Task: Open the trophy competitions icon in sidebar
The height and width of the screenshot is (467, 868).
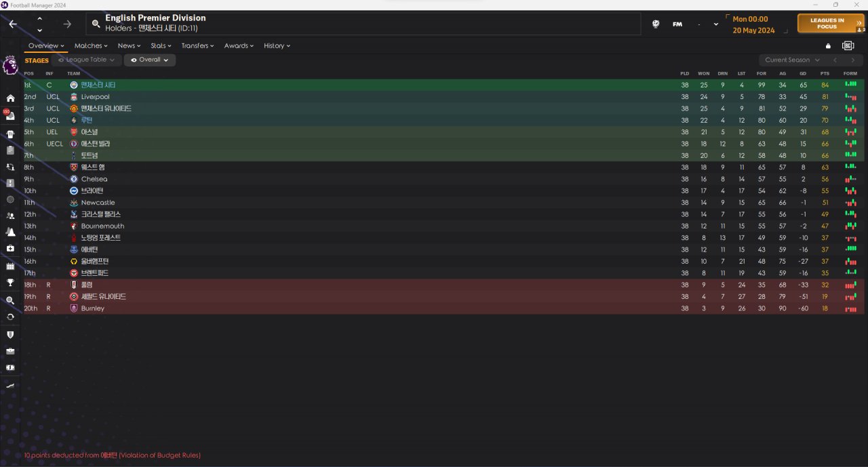Action: coord(10,283)
